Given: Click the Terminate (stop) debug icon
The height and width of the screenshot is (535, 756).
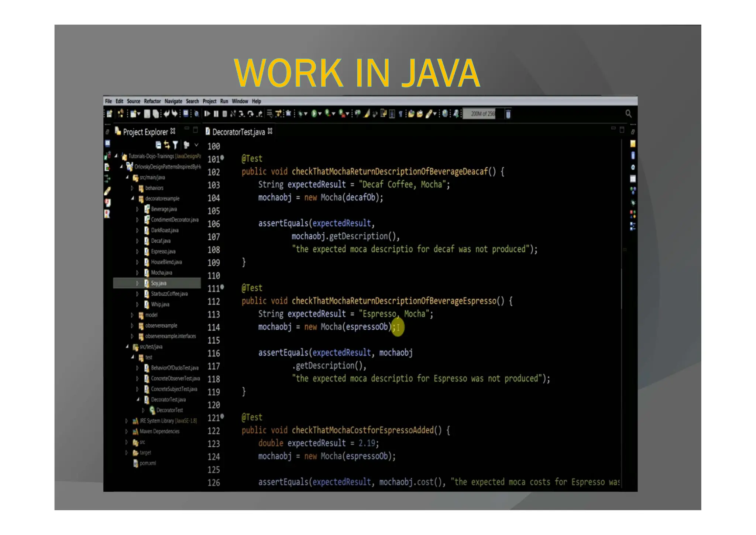Looking at the screenshot, I should (x=224, y=114).
